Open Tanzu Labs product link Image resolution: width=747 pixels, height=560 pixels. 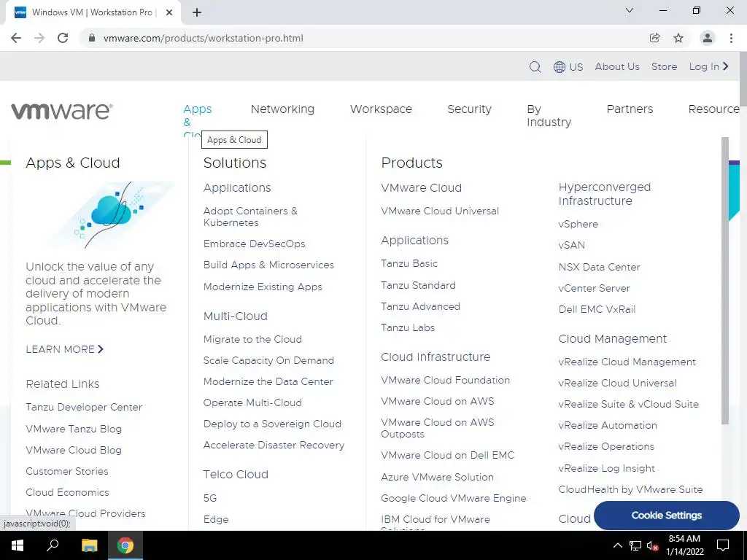(x=408, y=327)
